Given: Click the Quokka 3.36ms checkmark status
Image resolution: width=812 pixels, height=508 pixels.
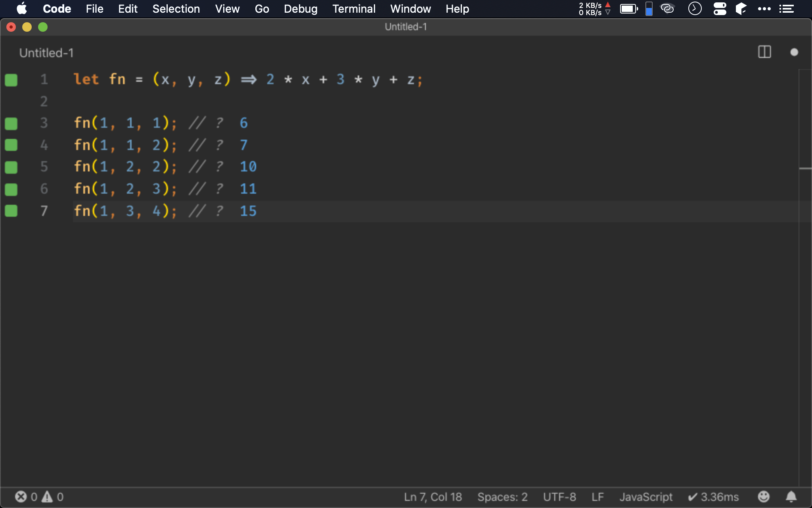Looking at the screenshot, I should click(713, 496).
